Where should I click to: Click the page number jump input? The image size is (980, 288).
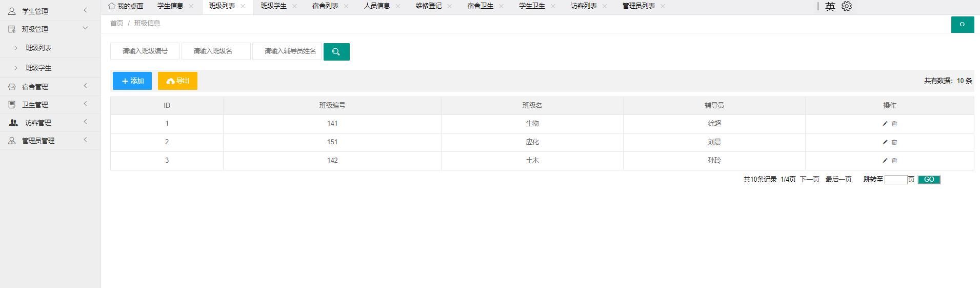click(x=896, y=180)
